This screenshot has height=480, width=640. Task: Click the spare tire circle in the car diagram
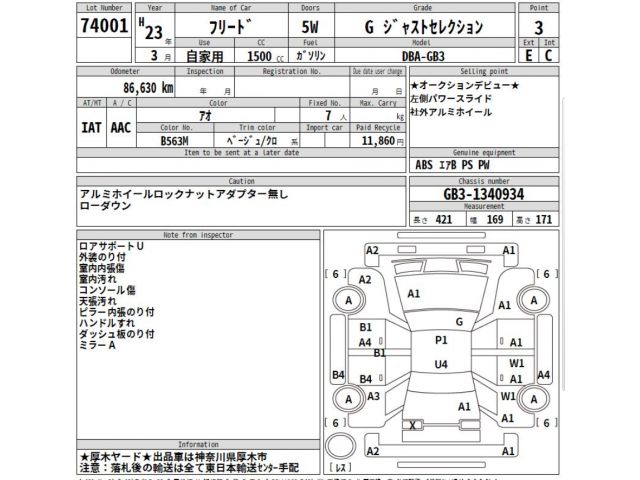(x=341, y=446)
